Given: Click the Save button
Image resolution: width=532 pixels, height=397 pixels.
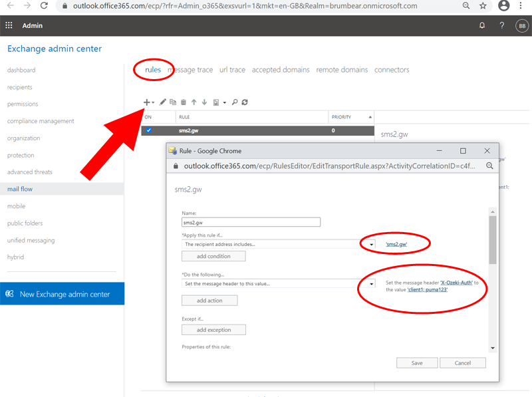Looking at the screenshot, I should pos(417,363).
